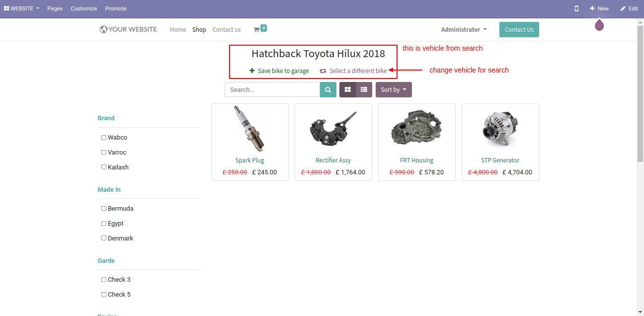Open the Promote menu
The image size is (644, 316).
(116, 8)
